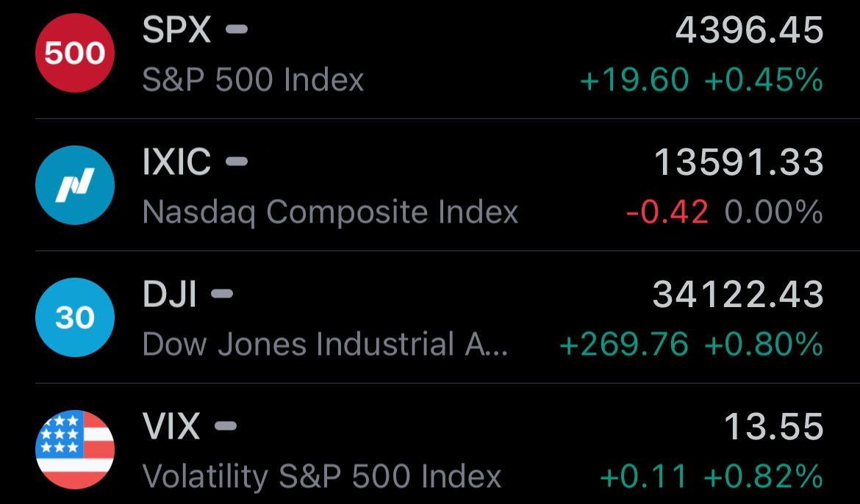This screenshot has height=504, width=860.
Task: Select the DJI ticker symbol
Action: 170,294
